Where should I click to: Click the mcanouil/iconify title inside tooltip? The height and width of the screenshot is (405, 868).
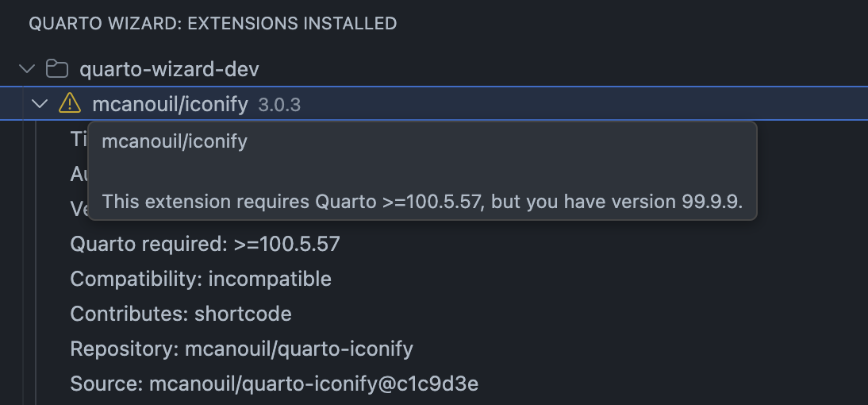175,141
